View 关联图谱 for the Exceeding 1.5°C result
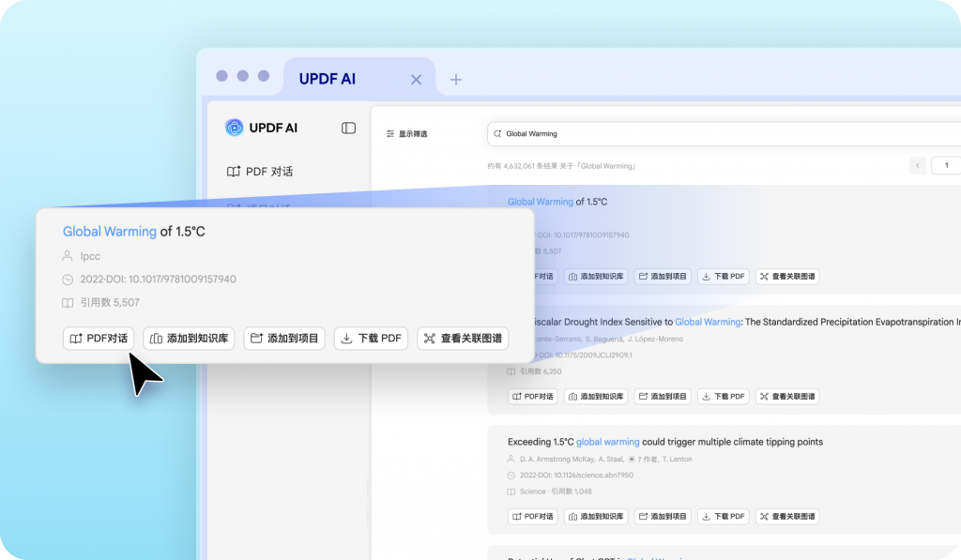This screenshot has height=560, width=961. pos(787,516)
